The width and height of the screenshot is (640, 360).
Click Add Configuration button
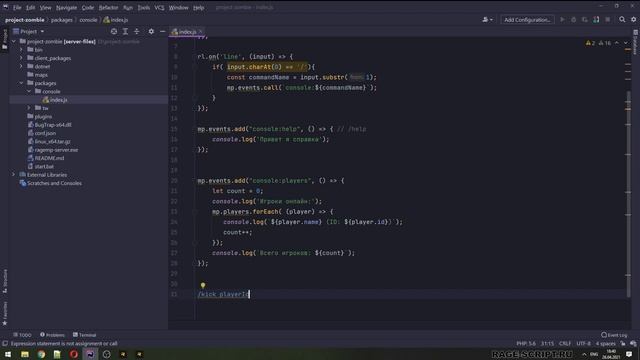[527, 20]
